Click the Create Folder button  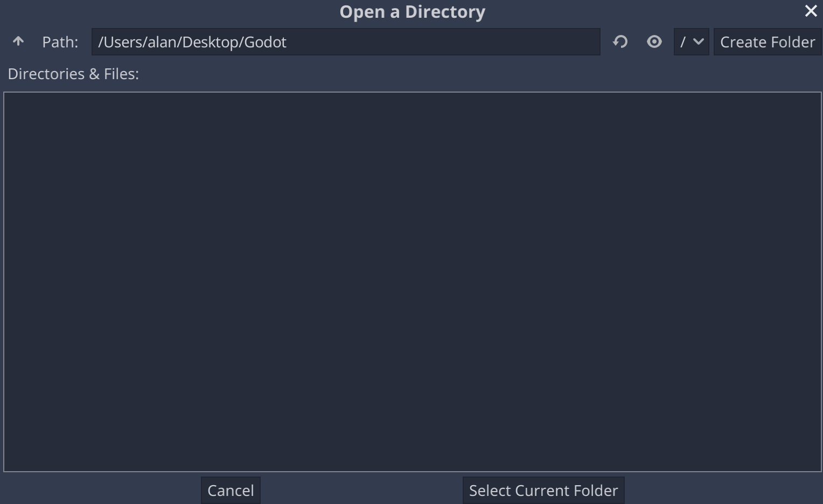point(768,42)
